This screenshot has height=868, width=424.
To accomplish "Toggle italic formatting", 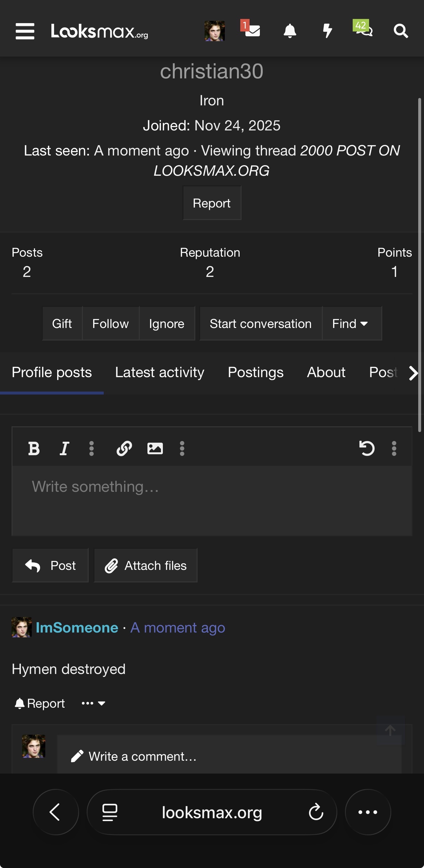I will (64, 448).
